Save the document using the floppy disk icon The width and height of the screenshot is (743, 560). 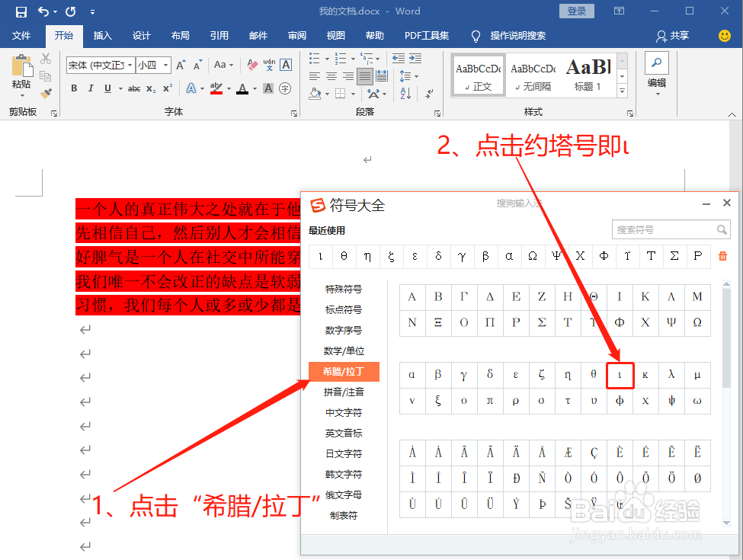tap(21, 12)
